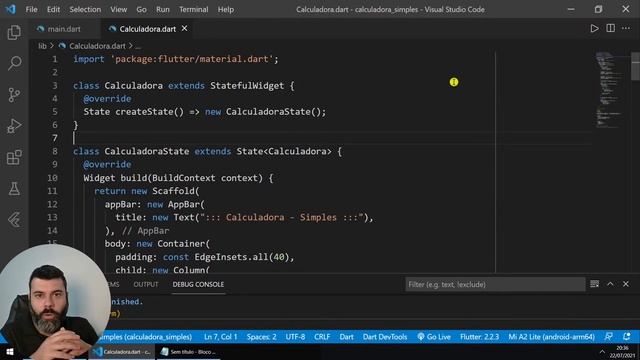Click Go Live in status bar

[434, 337]
